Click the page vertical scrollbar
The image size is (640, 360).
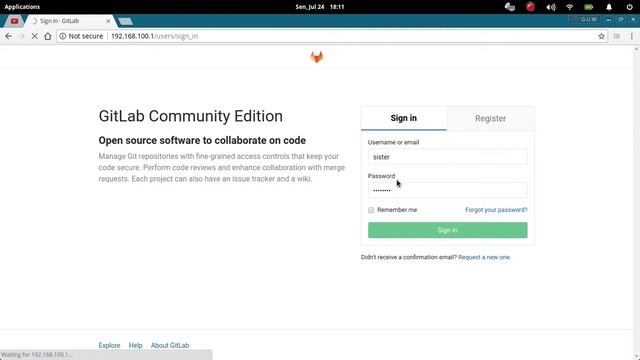(636, 202)
